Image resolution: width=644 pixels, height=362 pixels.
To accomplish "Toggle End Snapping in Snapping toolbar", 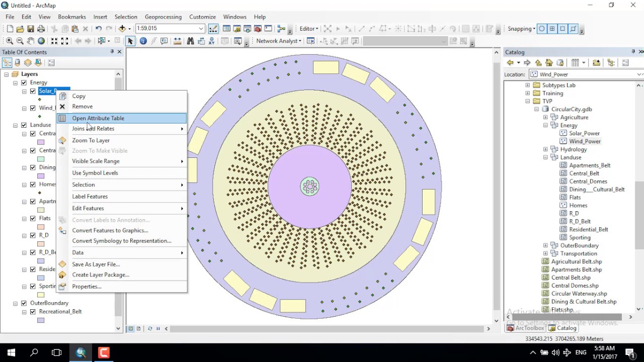I will pos(552,29).
